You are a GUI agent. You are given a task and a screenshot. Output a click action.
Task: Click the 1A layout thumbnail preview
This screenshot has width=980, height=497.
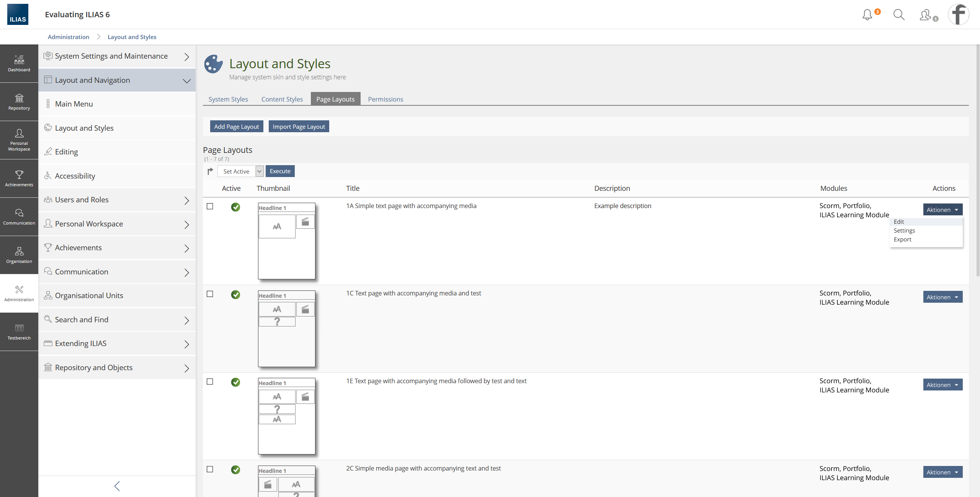click(x=286, y=241)
